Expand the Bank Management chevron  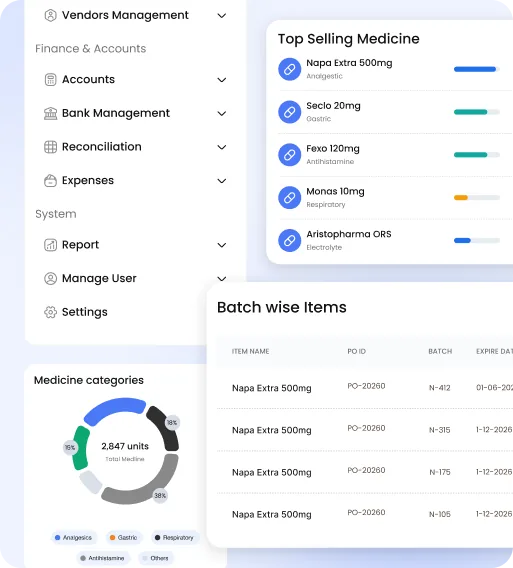pyautogui.click(x=222, y=113)
